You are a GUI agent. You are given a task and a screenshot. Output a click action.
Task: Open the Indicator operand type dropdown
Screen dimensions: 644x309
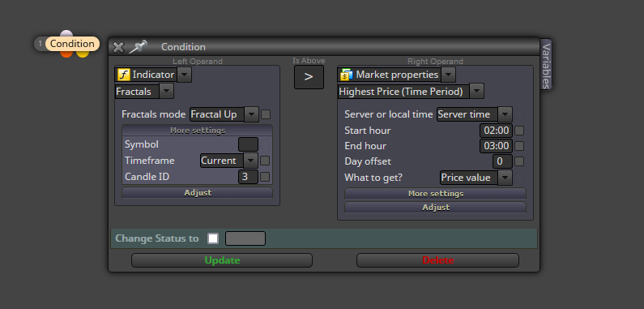(185, 75)
